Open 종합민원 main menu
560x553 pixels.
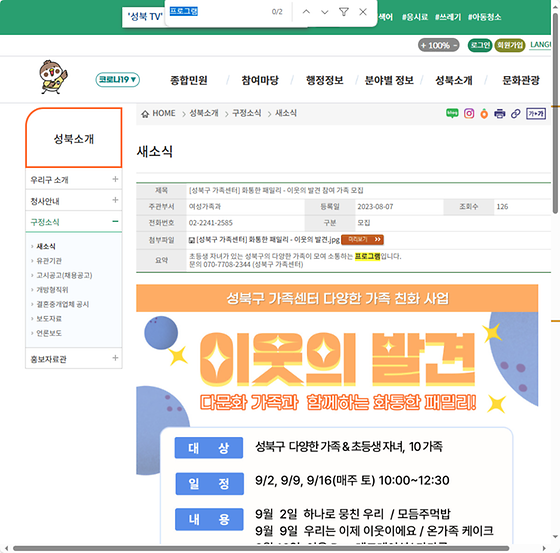click(189, 80)
